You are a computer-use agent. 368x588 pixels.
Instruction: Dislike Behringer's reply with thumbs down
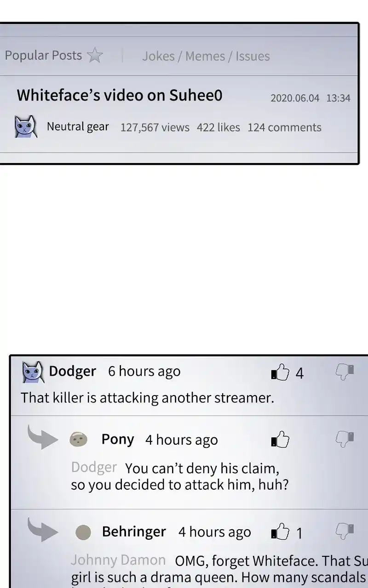coord(345,531)
